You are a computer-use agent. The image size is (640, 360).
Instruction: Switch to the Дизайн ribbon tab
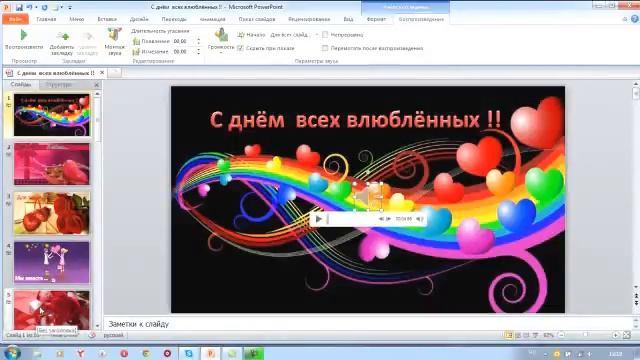[x=139, y=19]
